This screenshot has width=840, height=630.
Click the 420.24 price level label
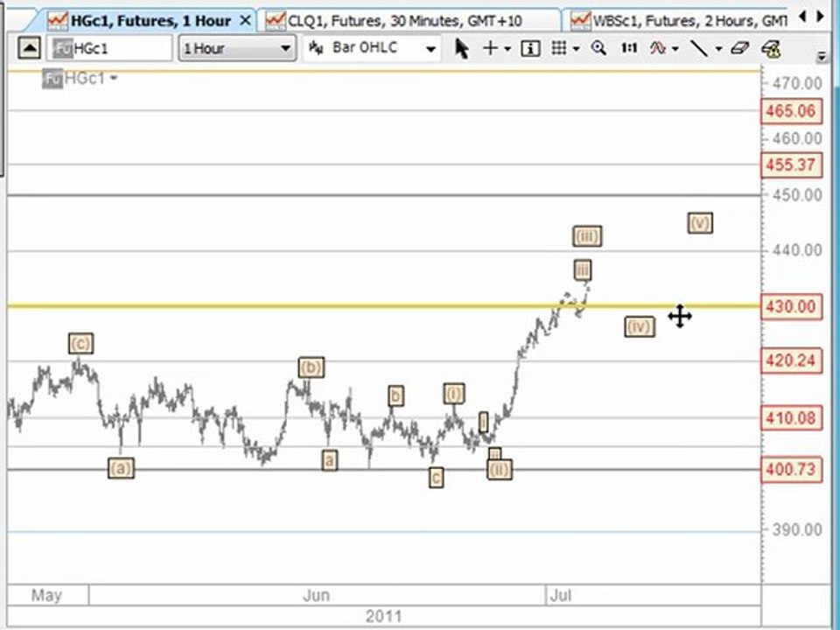coord(791,360)
